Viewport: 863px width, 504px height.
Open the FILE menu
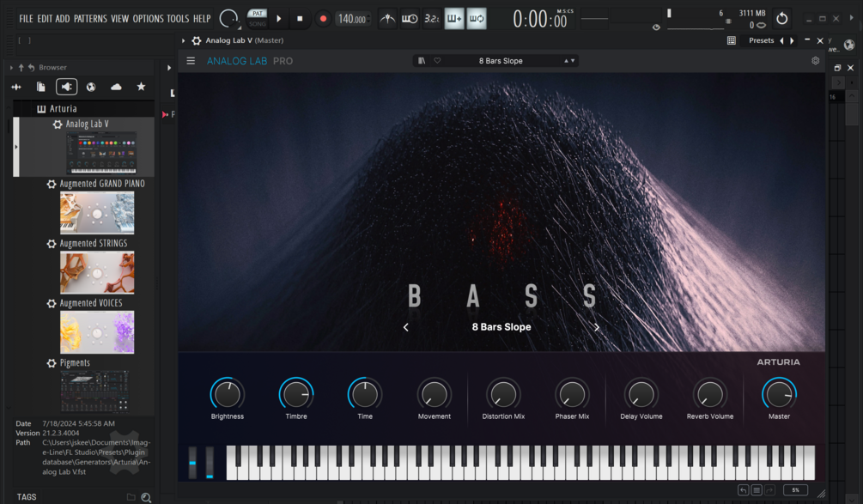point(26,19)
